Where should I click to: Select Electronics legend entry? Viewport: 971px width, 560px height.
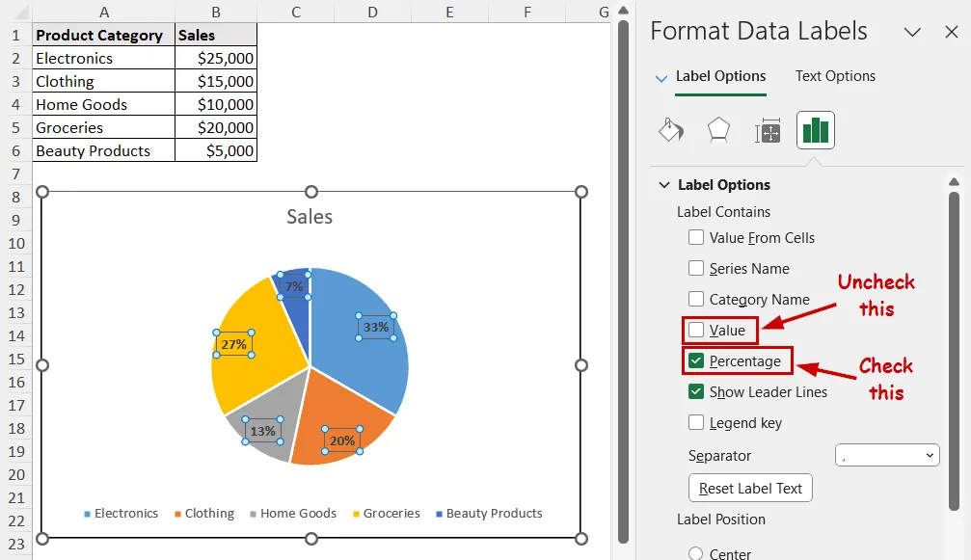tap(121, 513)
